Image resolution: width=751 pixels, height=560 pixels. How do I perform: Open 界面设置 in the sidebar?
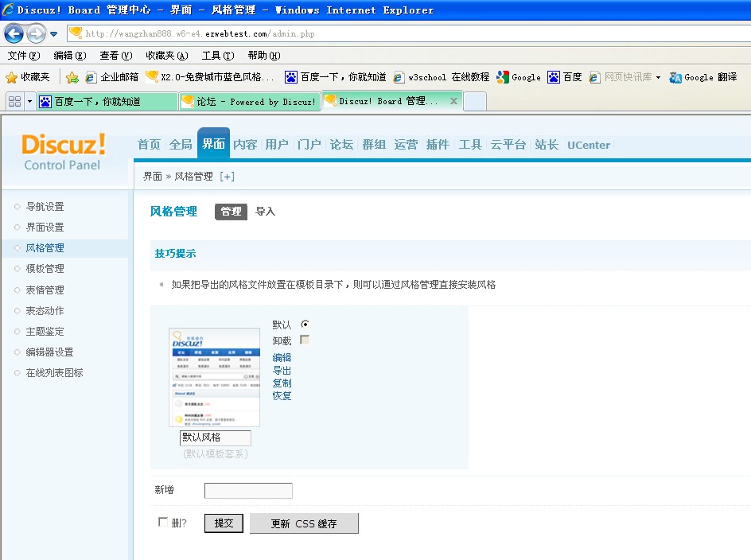point(45,227)
